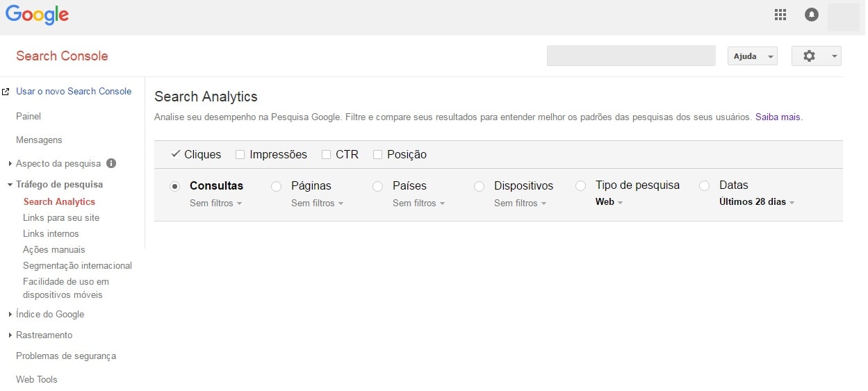868x391 pixels.
Task: Open the notifications bell icon
Action: (x=812, y=15)
